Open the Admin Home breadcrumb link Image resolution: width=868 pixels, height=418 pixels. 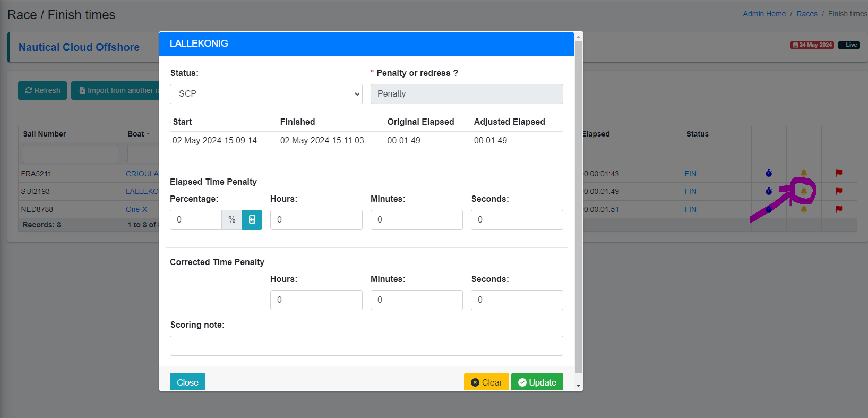click(764, 14)
